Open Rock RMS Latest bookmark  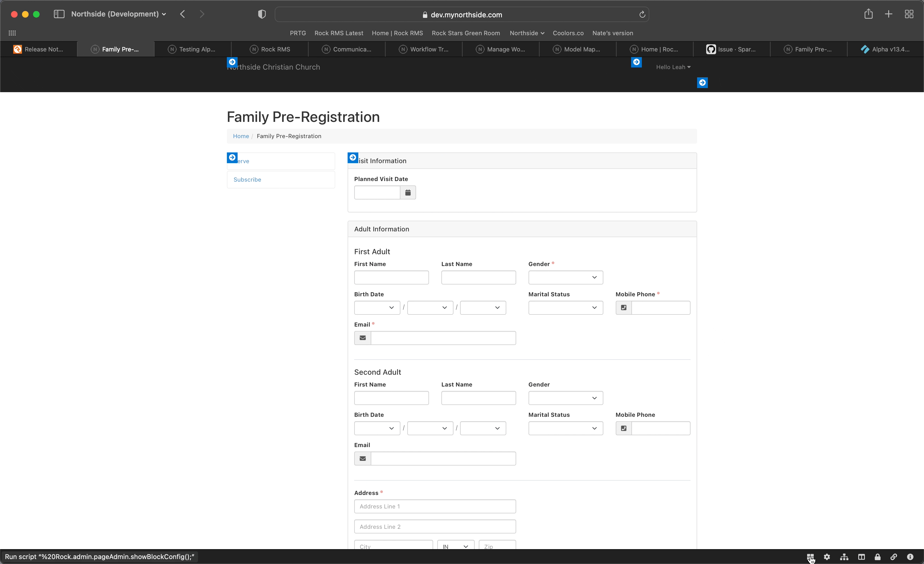tap(339, 33)
